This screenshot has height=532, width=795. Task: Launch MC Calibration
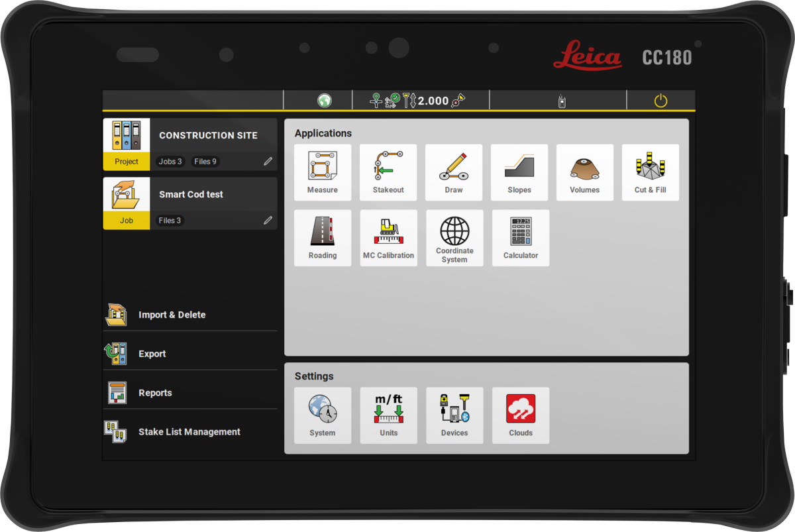tap(388, 238)
